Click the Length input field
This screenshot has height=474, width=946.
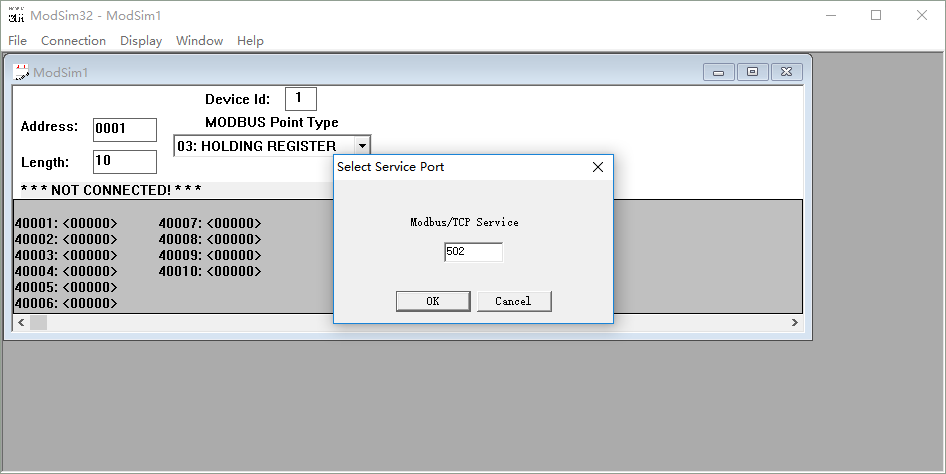point(125,161)
